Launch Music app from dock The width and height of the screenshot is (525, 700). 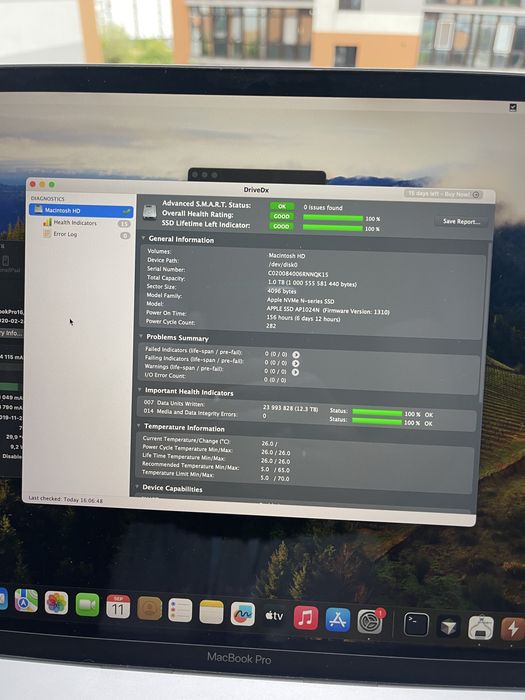pyautogui.click(x=306, y=618)
